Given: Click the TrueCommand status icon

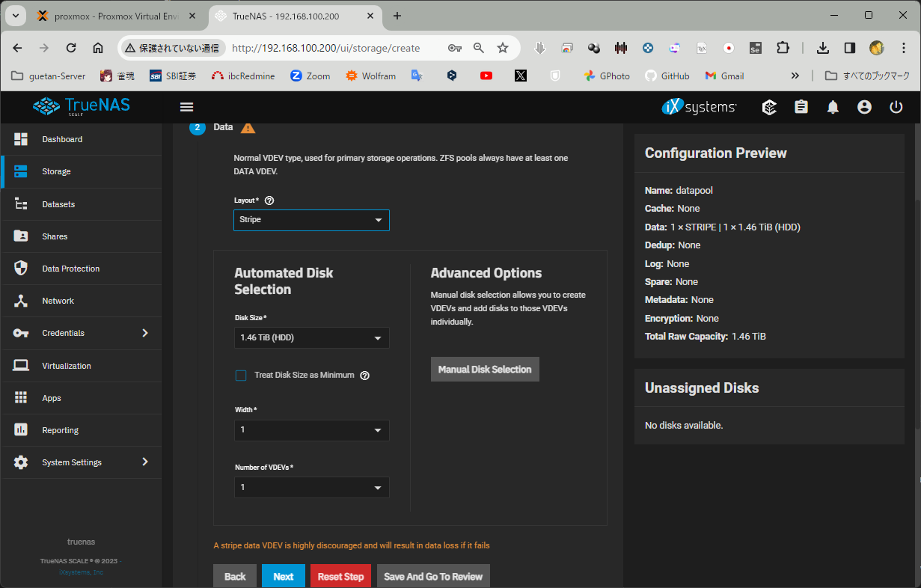Looking at the screenshot, I should pyautogui.click(x=769, y=107).
